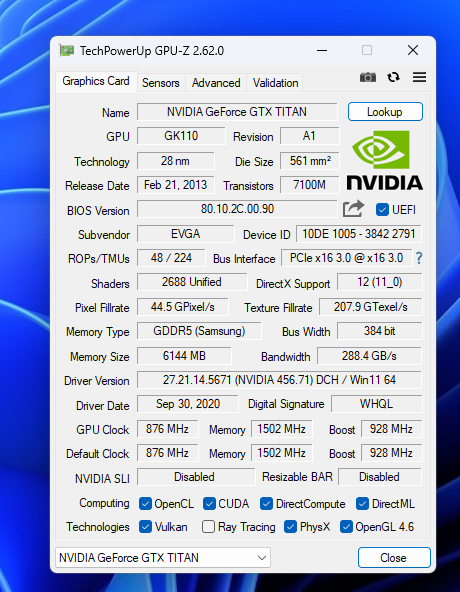Click the BIOS Version field 80.10.2C.00.90
This screenshot has height=592, width=460.
pyautogui.click(x=237, y=209)
